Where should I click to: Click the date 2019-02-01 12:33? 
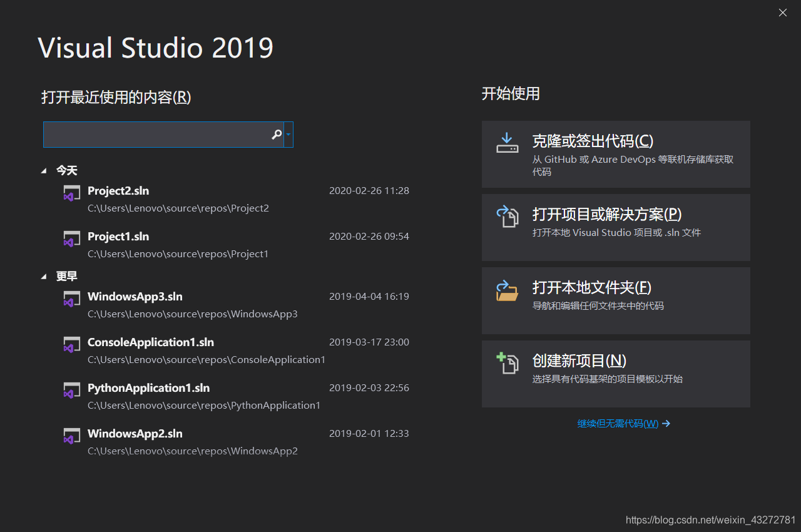coord(369,434)
